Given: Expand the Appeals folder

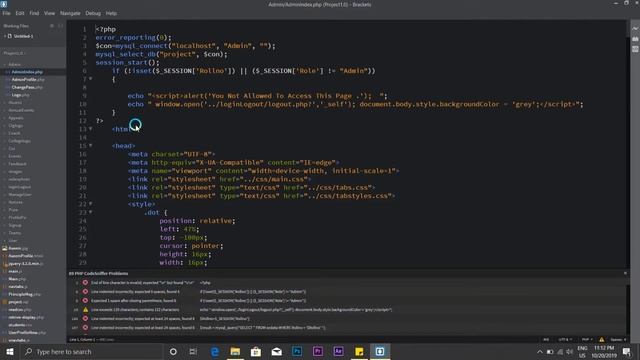Looking at the screenshot, I should click(16, 118).
